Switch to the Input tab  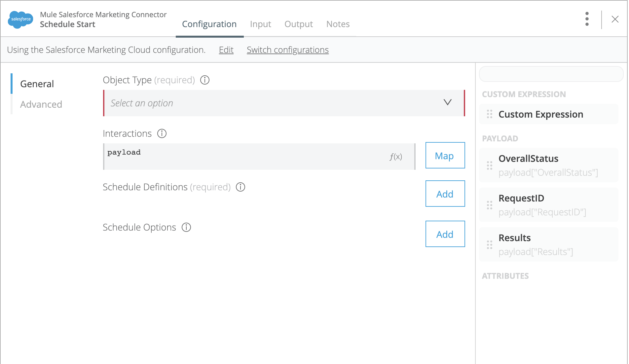pos(261,24)
